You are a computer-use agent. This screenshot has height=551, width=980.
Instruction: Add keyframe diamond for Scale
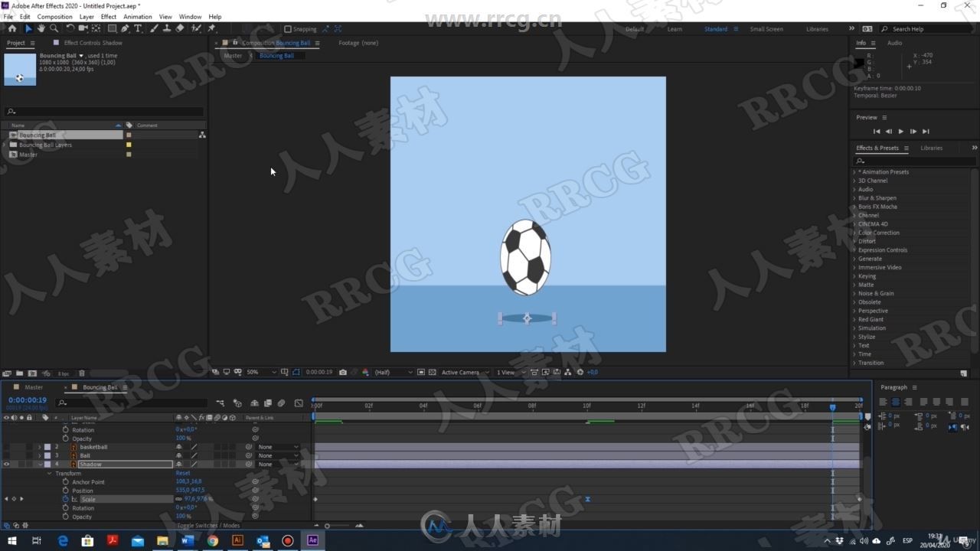13,499
